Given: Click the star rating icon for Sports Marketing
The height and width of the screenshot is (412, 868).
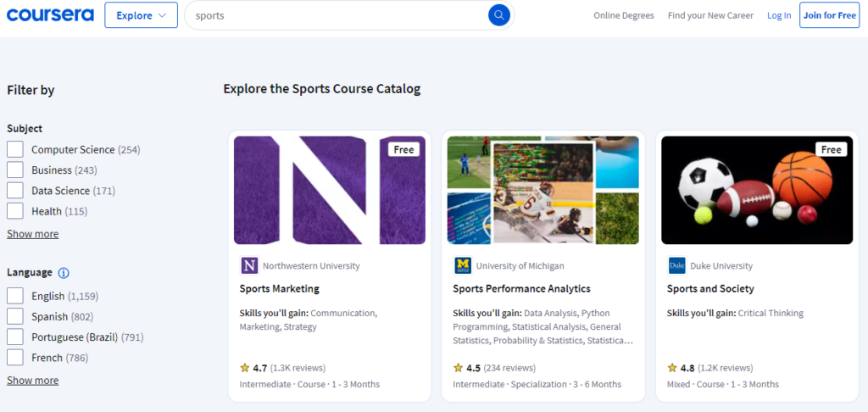Looking at the screenshot, I should 245,368.
